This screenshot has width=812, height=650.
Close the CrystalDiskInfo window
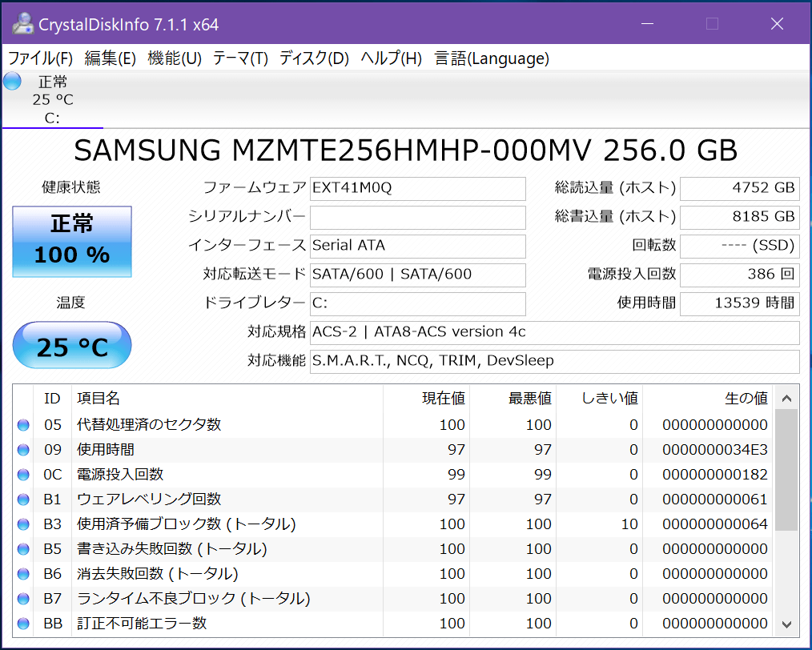tap(777, 24)
